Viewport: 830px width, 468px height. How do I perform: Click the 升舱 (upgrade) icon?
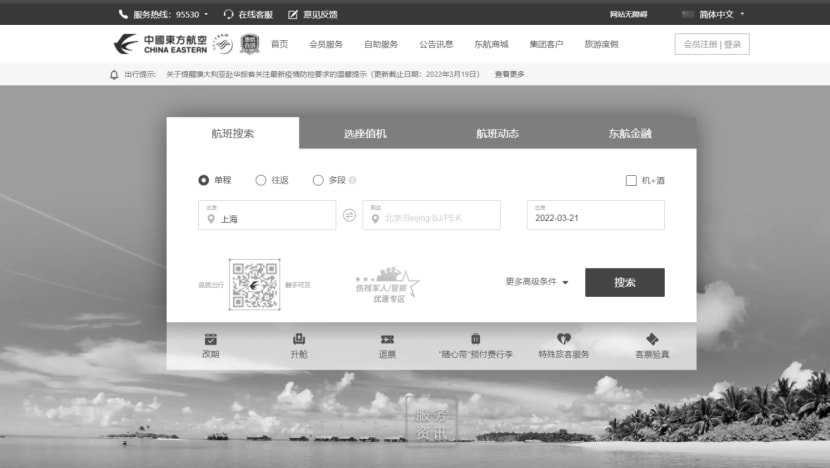pos(298,339)
